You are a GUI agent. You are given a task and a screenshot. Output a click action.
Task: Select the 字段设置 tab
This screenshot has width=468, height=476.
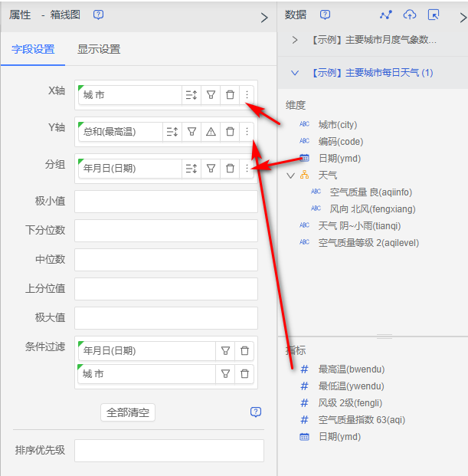tap(33, 50)
